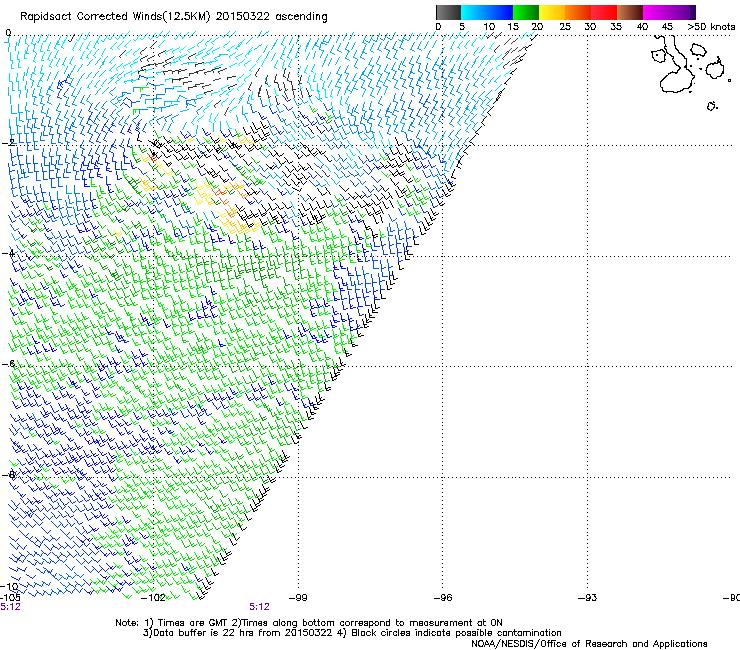
Task: Select the blue 10-15 knots legend color
Action: [x=498, y=12]
